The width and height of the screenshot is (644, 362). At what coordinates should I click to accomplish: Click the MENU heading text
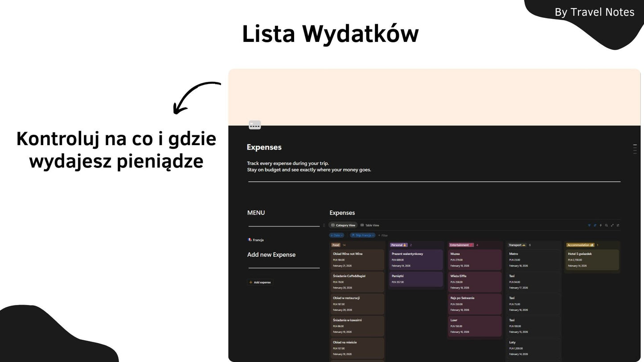pos(256,213)
